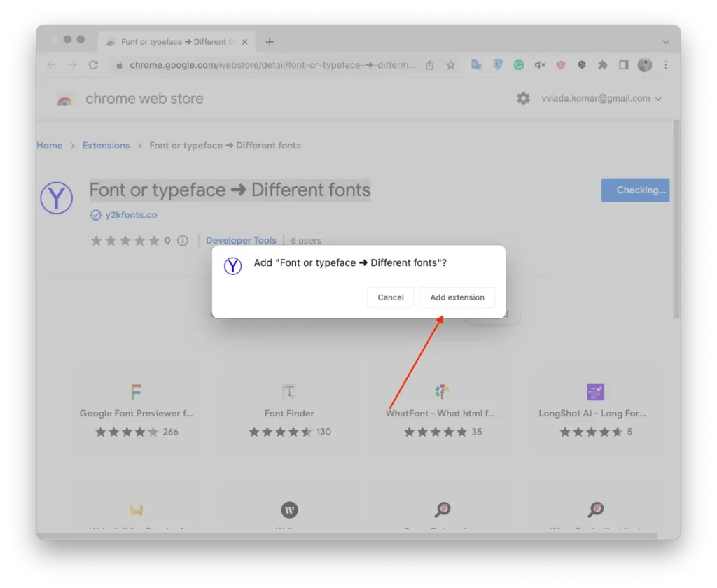Click the 130 ratings count

(x=323, y=432)
